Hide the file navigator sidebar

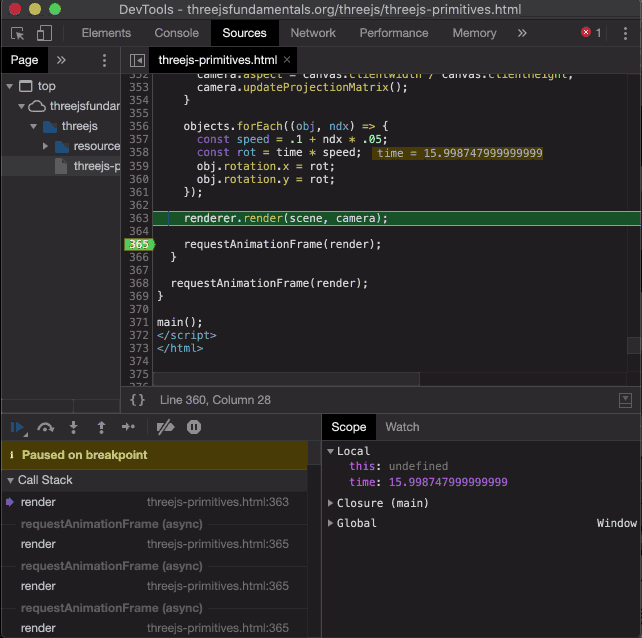137,60
